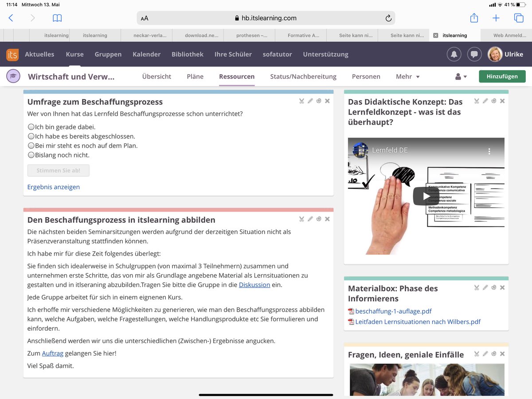The image size is (532, 399).
Task: Remove the Den Beschaffungsprozess in itslearning block
Action: click(327, 219)
